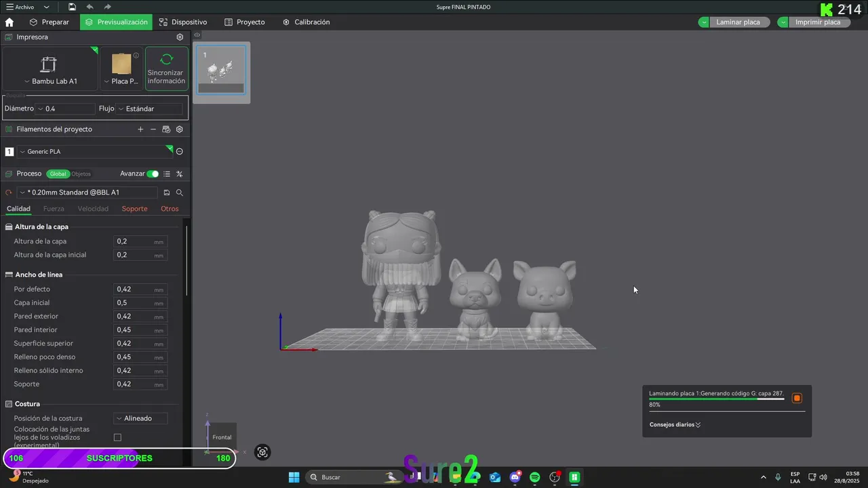
Task: Open the Archivo menu dropdown
Action: tap(27, 7)
